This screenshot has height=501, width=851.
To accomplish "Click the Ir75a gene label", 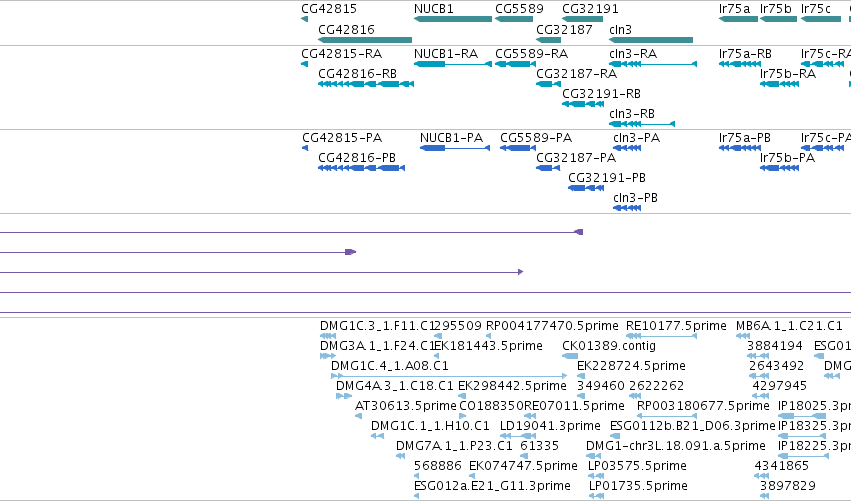I will coord(734,9).
